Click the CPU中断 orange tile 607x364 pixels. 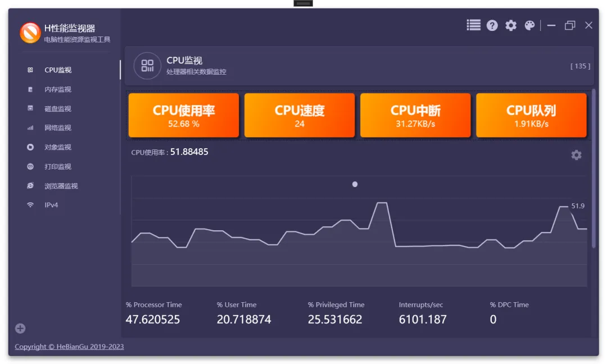(x=415, y=115)
